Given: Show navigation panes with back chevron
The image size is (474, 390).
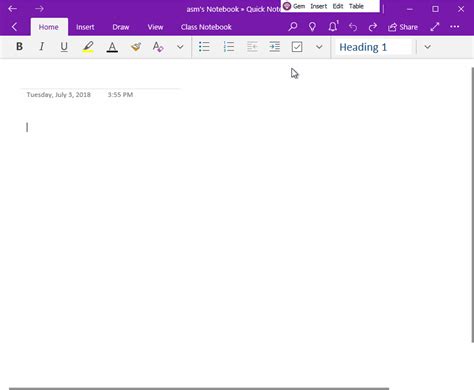Looking at the screenshot, I should tap(14, 27).
